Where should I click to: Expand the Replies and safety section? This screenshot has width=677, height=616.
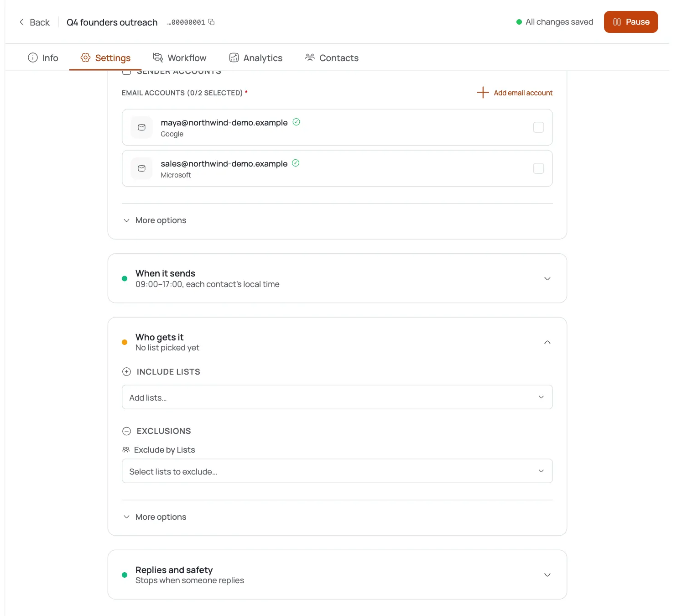[x=337, y=574]
